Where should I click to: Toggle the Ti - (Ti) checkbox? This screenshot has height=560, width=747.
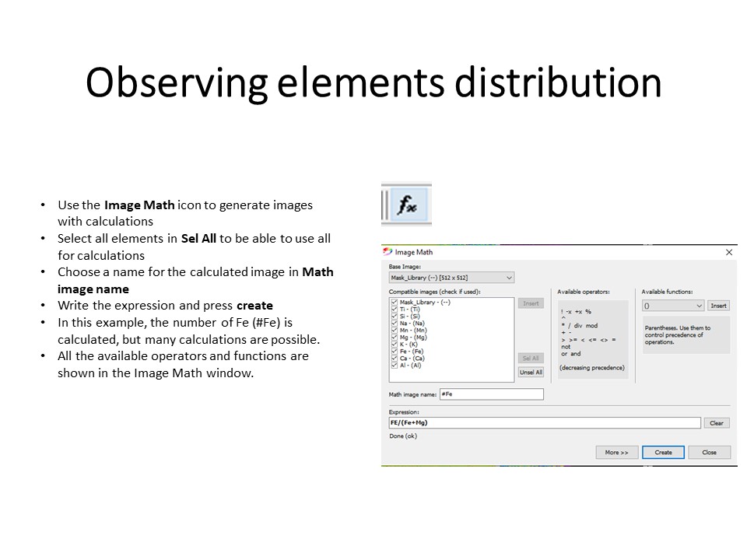[395, 310]
